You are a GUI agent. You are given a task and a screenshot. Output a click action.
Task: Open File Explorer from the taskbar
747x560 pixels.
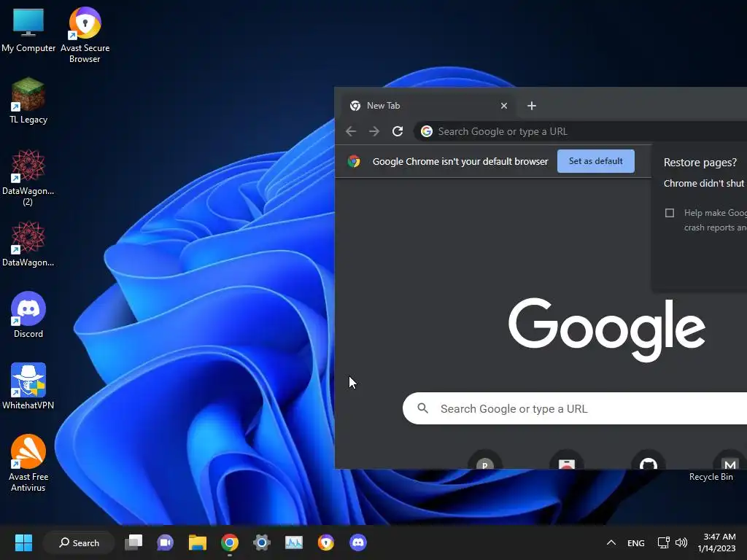tap(197, 542)
